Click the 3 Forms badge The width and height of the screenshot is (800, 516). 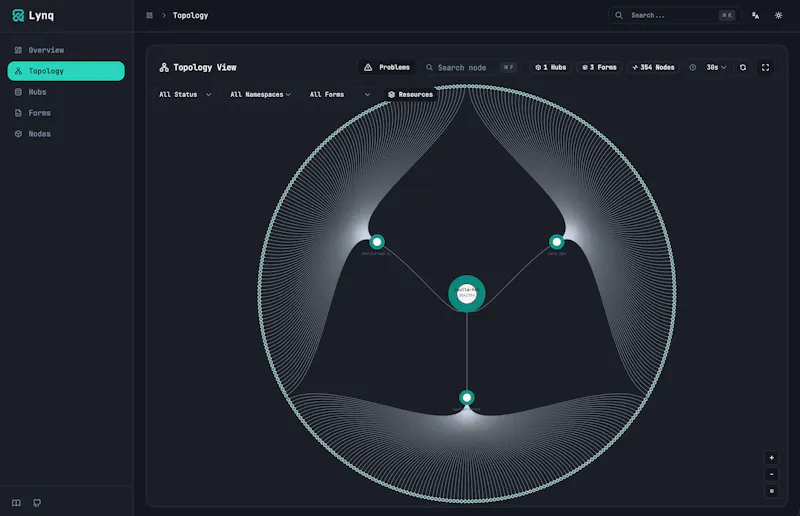click(x=599, y=67)
